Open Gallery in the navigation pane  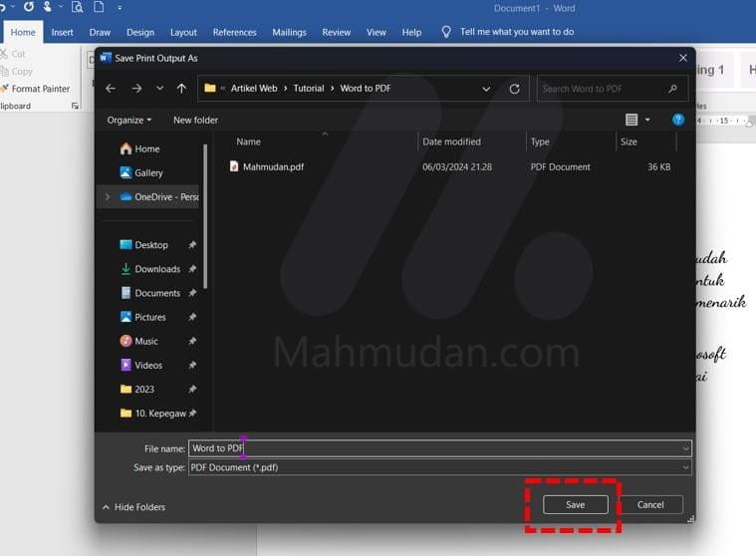tap(148, 173)
